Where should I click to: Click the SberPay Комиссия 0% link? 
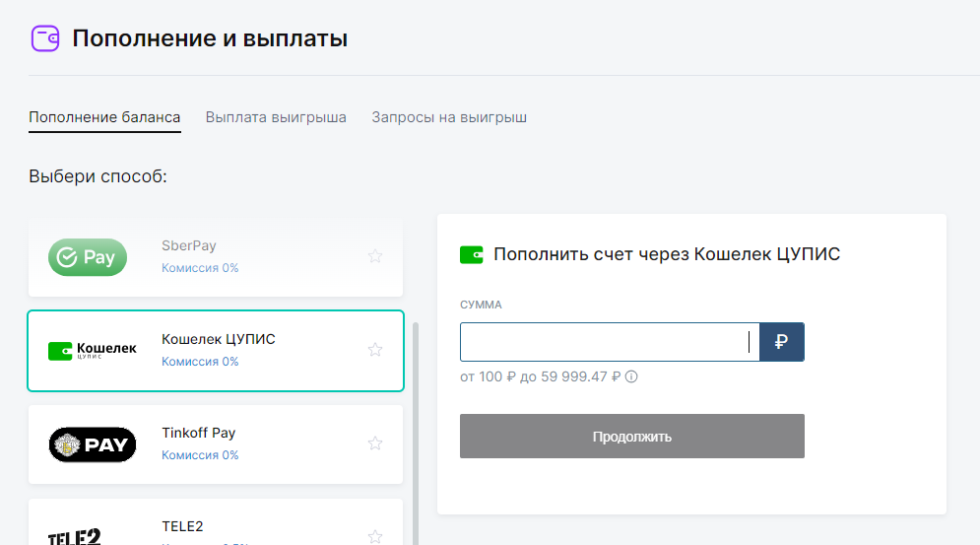[x=200, y=268]
